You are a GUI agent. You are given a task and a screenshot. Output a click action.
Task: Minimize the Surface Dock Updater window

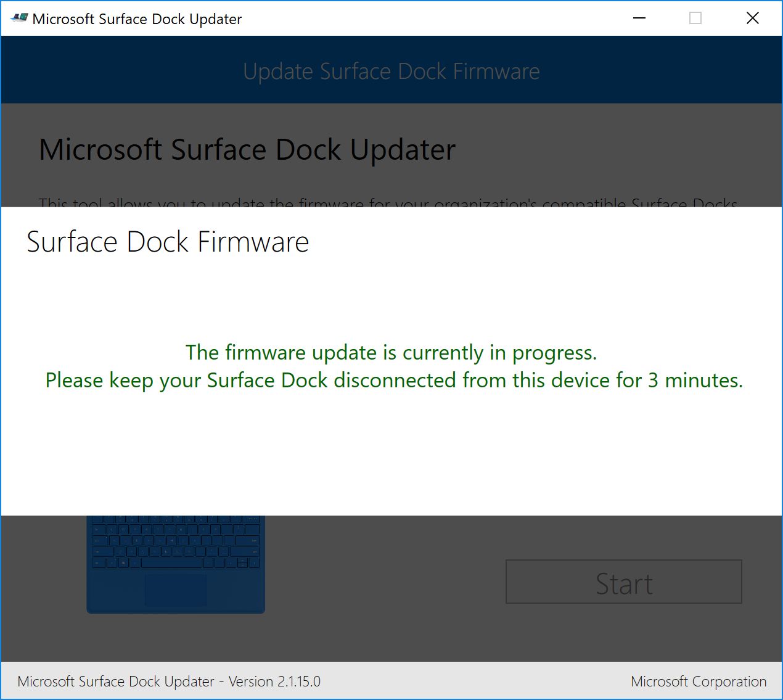[639, 19]
